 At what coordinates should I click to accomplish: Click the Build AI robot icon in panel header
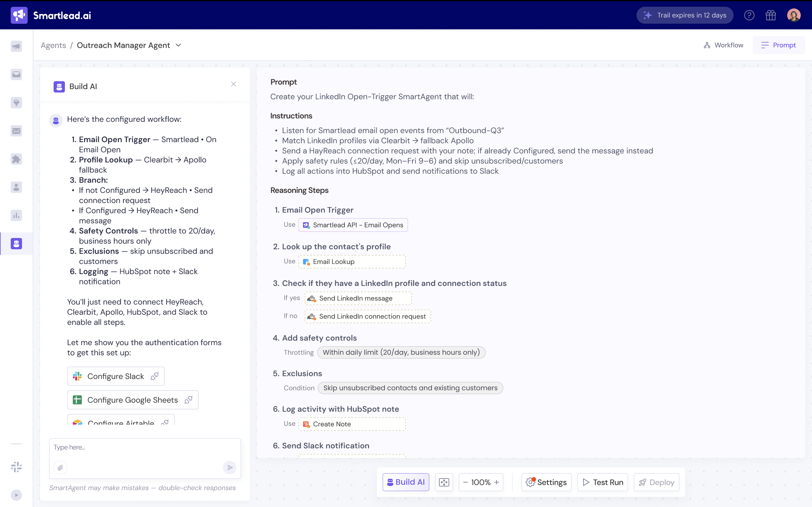pyautogui.click(x=59, y=87)
